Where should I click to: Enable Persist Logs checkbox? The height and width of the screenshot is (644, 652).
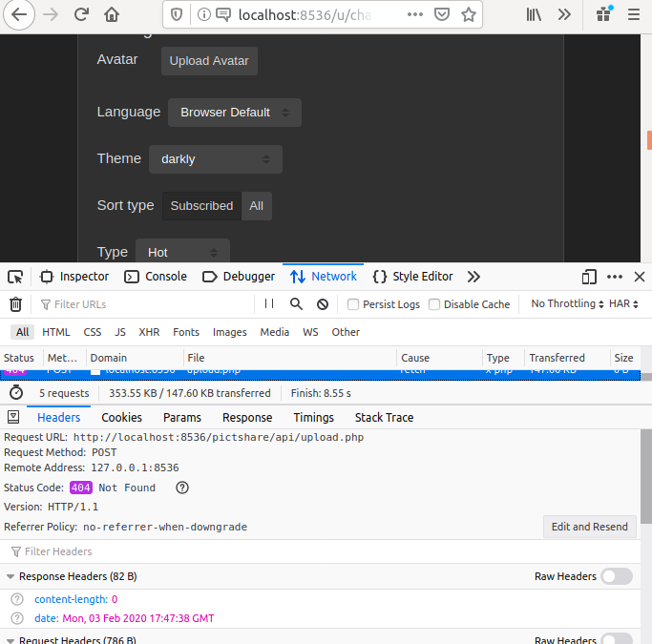[353, 304]
